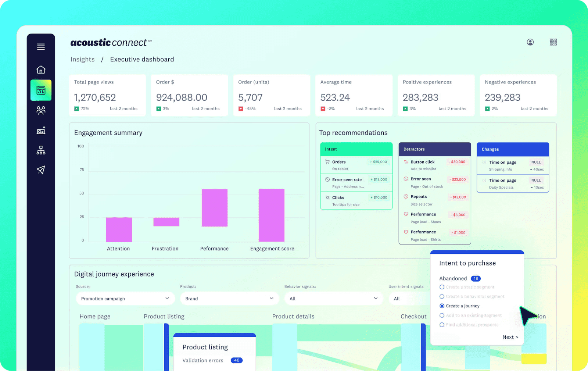588x371 pixels.
Task: Open the Journeys org-chart icon in sidebar
Action: (41, 150)
